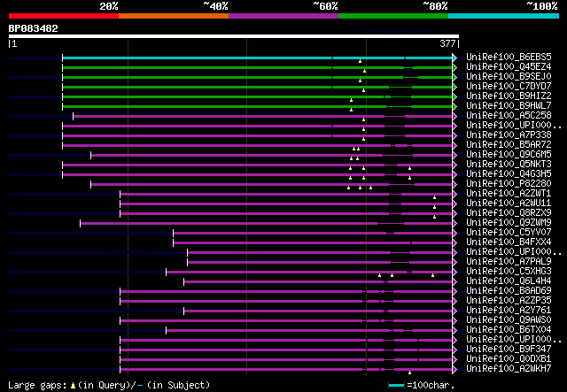
Task: Click the cyan 100char scale bar
Action: (x=396, y=386)
